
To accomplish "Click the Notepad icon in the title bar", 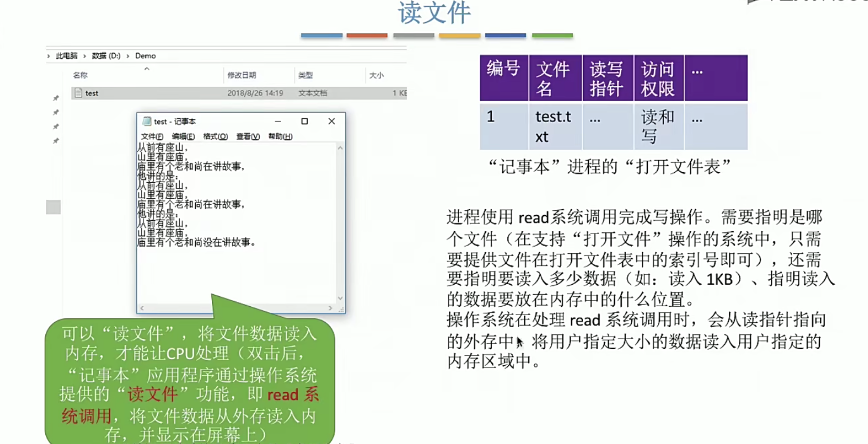I will pos(147,121).
